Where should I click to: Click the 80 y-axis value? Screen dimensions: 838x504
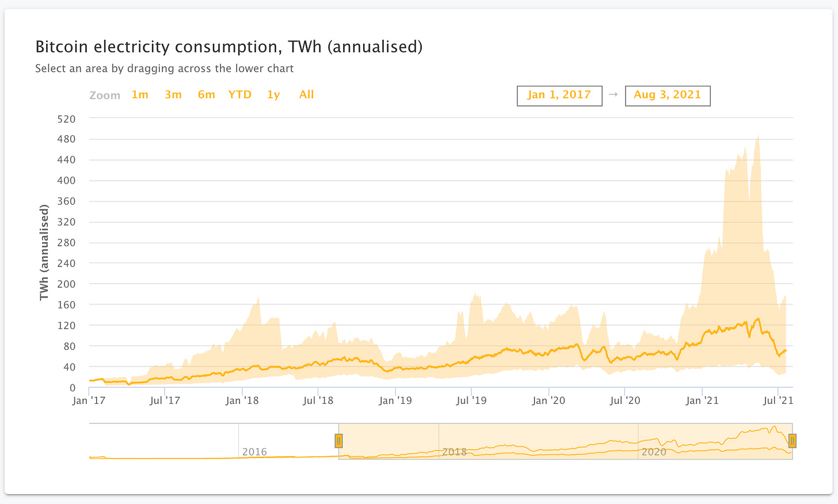pyautogui.click(x=69, y=346)
